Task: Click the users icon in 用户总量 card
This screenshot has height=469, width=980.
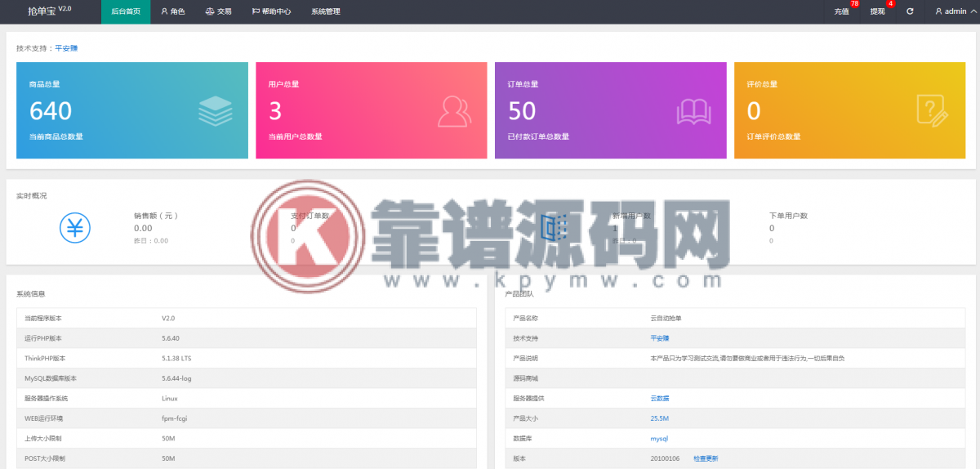Action: (455, 111)
